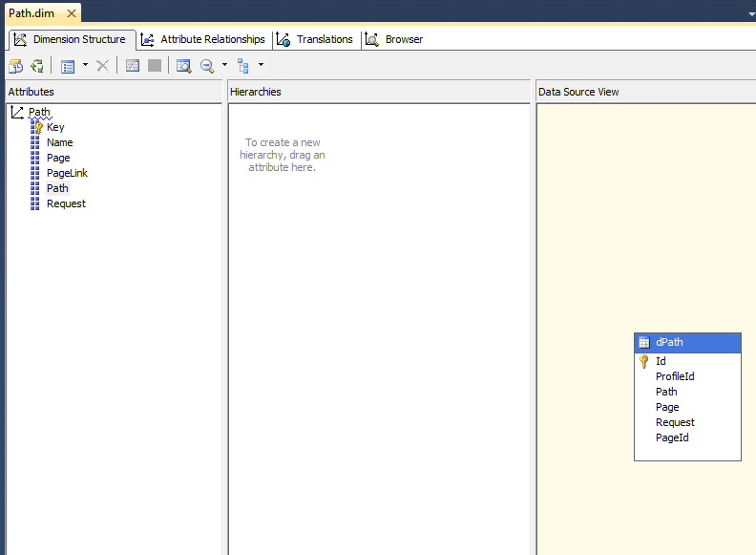Image resolution: width=756 pixels, height=555 pixels.
Task: Click the Show Table grid icon
Action: coord(133,65)
